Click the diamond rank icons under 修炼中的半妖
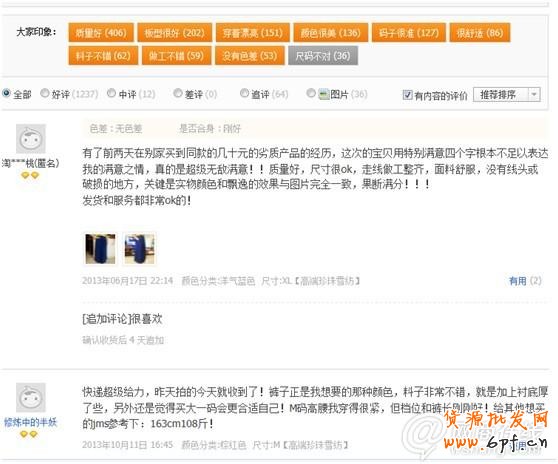 tap(29, 434)
